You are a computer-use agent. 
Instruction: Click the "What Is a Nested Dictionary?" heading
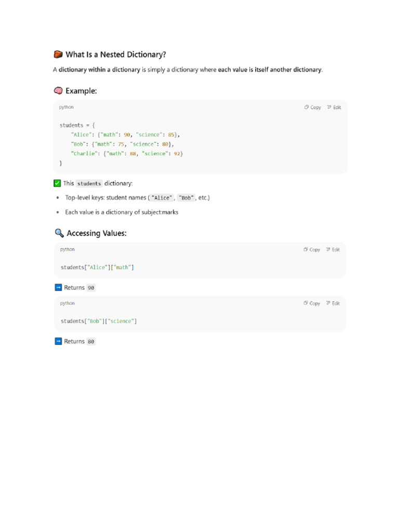click(x=116, y=55)
